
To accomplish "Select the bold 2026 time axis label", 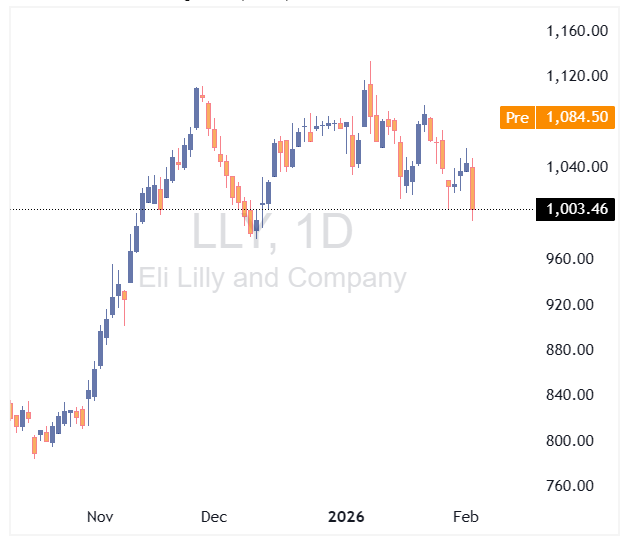I will [347, 517].
